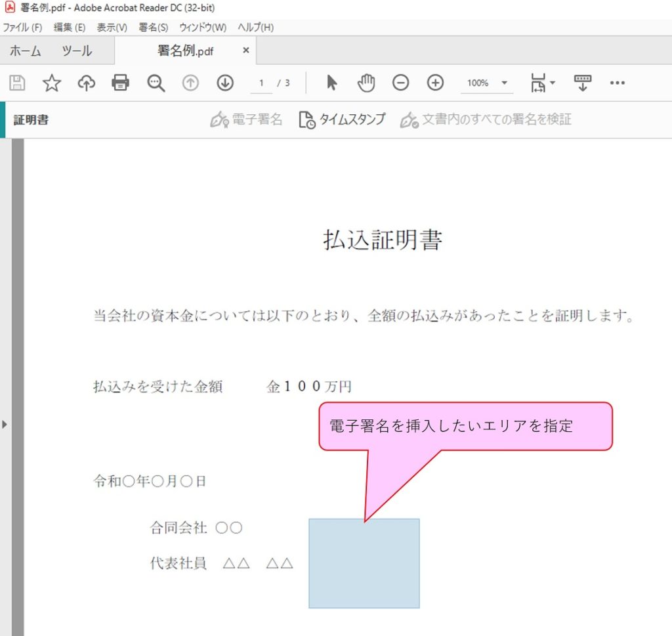
Task: Click the page number input field
Action: point(261,83)
